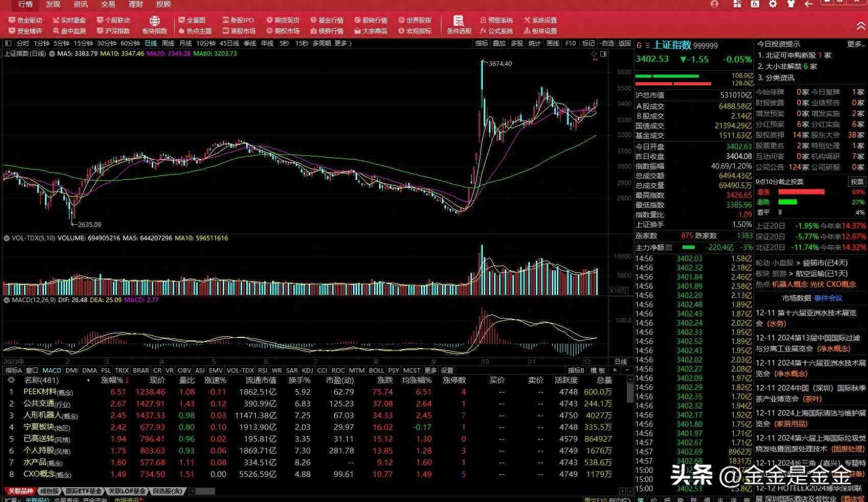Click the 条件选股 stock screener icon
Image resolution: width=868 pixels, height=502 pixels.
[458, 21]
